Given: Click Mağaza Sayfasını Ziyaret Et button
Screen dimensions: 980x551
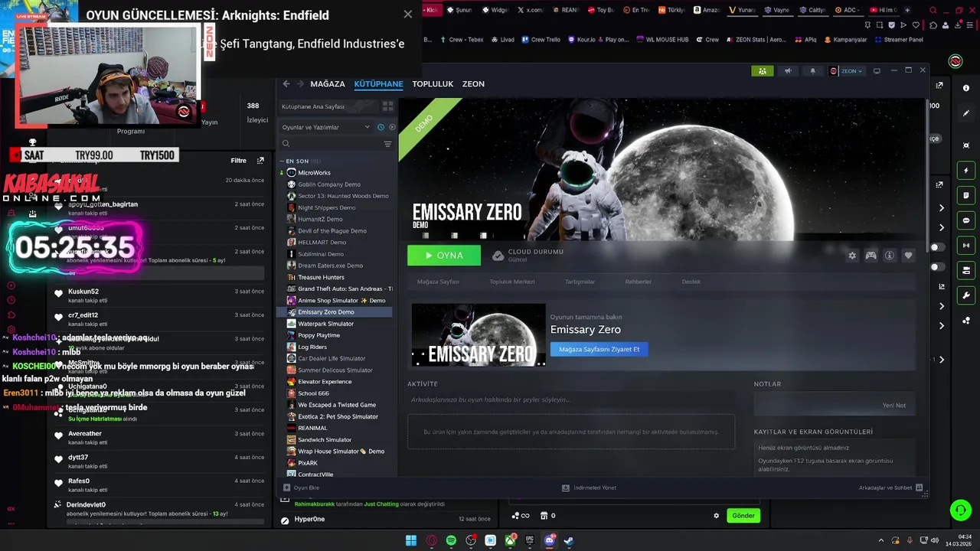Looking at the screenshot, I should click(x=599, y=349).
